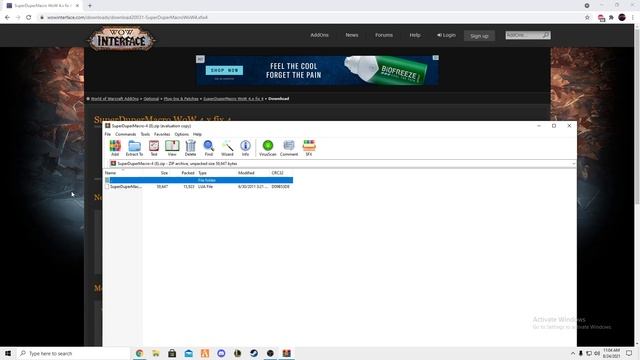Bookmark this page with the star icon
Viewport: 640px width, 360px height.
pos(587,18)
